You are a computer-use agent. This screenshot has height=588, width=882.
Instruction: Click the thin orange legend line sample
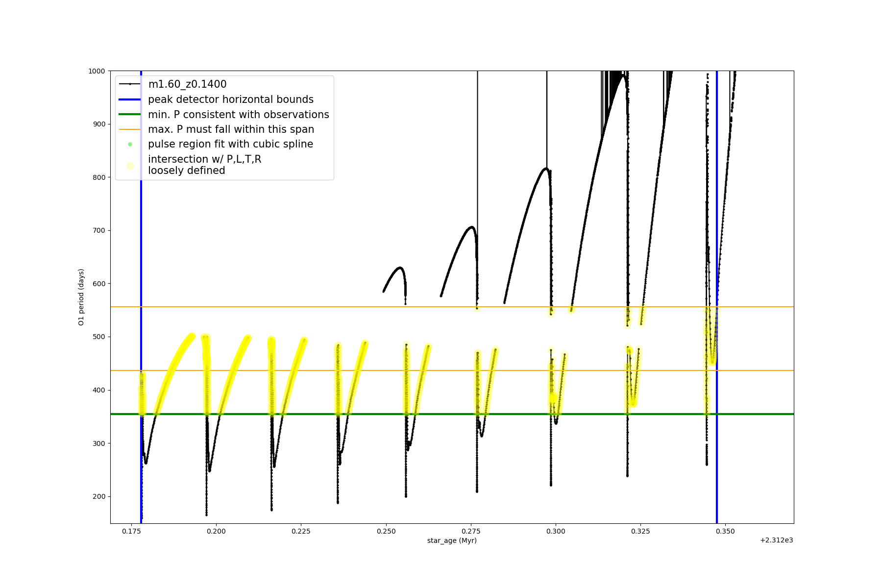point(130,129)
